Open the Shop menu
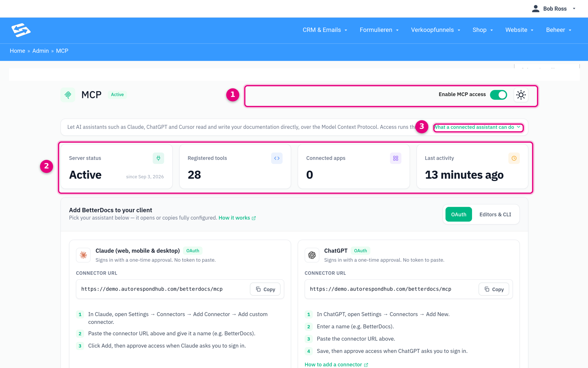588x368 pixels. 483,30
